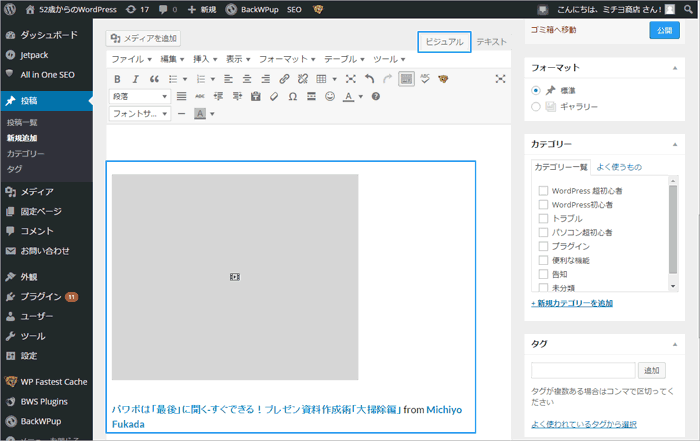The height and width of the screenshot is (441, 700).
Task: Apply numbered list formatting
Action: point(201,79)
